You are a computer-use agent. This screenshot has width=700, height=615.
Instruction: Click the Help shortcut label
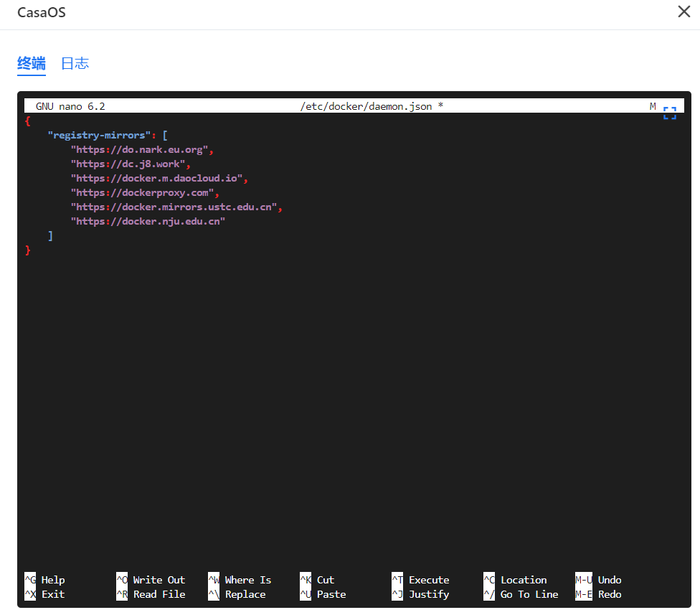pyautogui.click(x=53, y=580)
